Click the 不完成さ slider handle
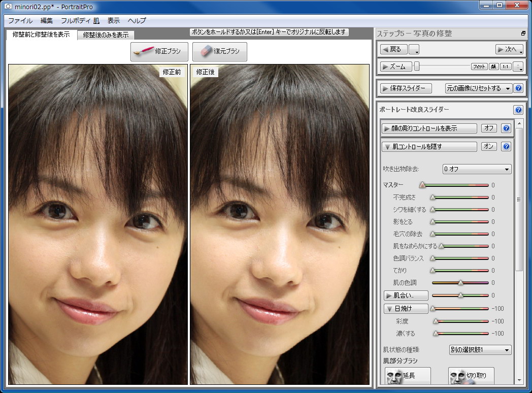 [x=433, y=197]
